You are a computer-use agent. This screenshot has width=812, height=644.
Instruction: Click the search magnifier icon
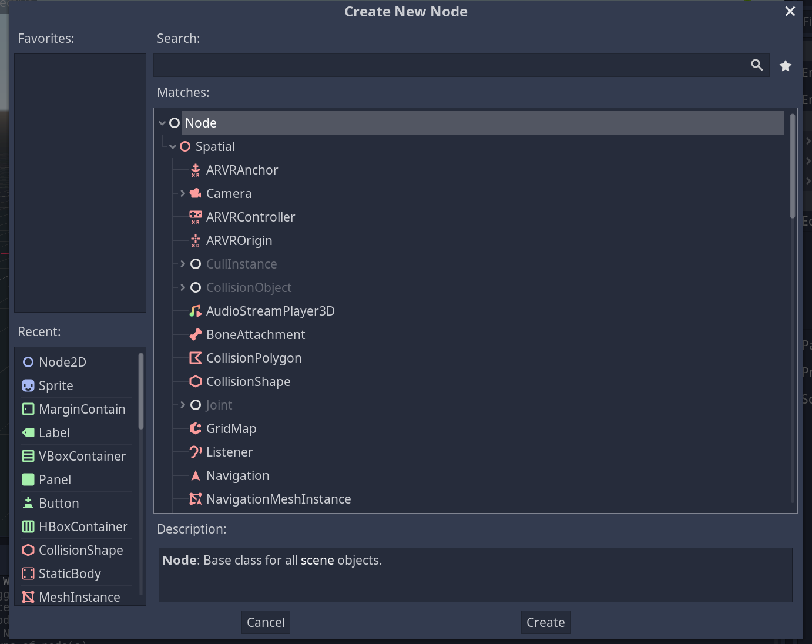point(757,65)
